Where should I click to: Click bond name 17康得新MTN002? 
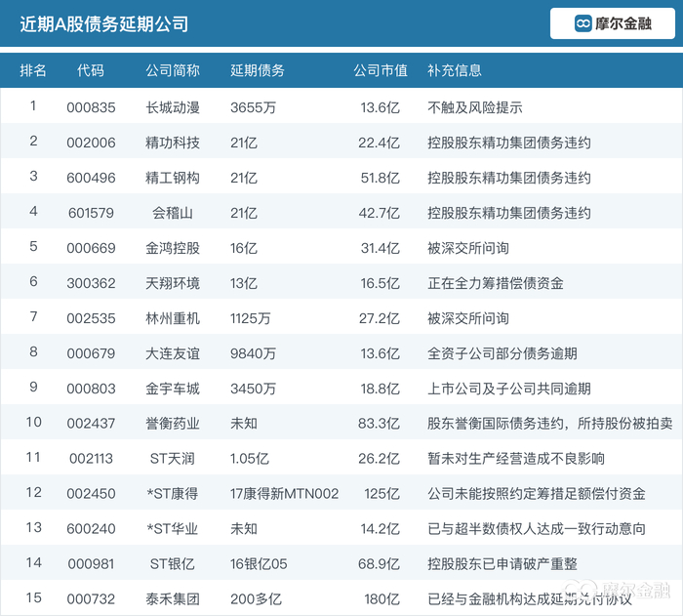[285, 494]
